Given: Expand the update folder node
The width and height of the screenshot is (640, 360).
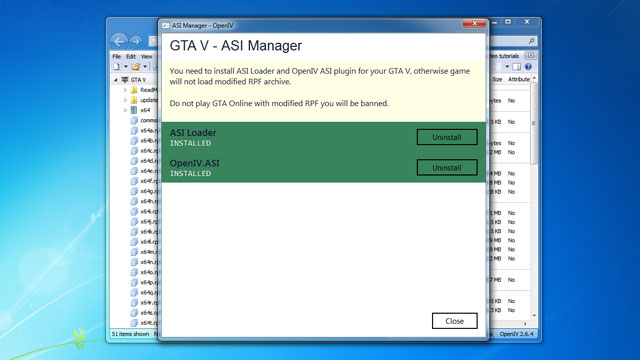Looking at the screenshot, I should coord(125,100).
